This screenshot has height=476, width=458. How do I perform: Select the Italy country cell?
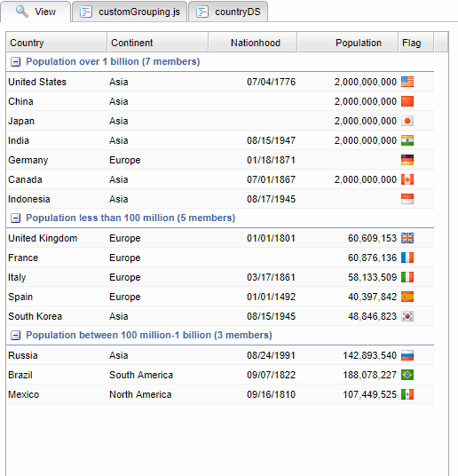click(x=57, y=277)
